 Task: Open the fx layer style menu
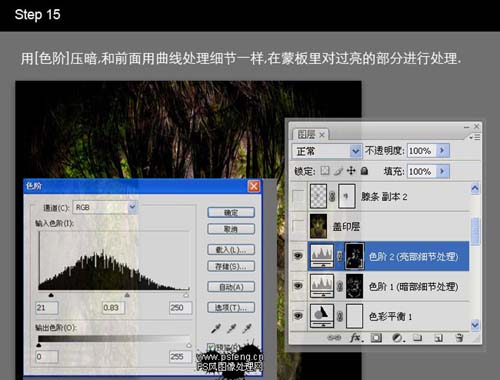(x=357, y=338)
